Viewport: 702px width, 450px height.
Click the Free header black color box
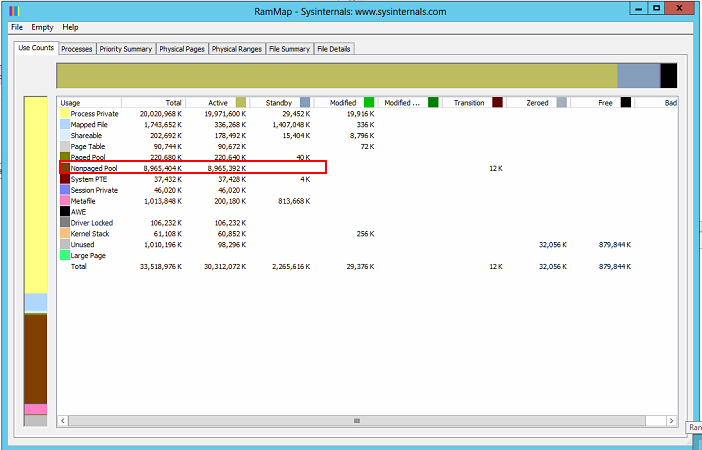click(625, 103)
